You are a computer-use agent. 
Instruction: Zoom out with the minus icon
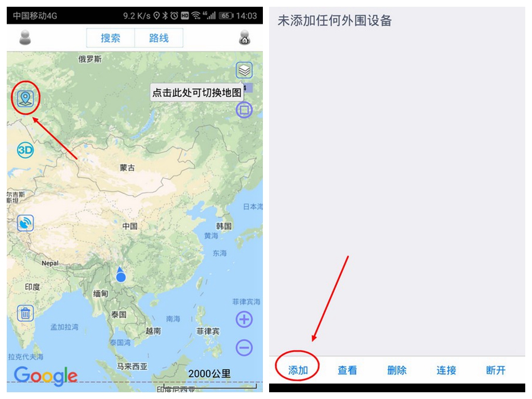244,348
